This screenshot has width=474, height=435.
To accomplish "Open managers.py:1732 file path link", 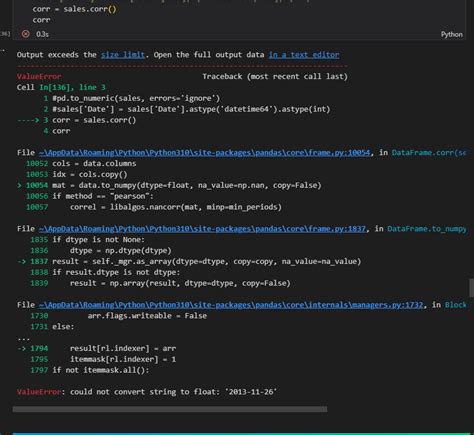I will pyautogui.click(x=231, y=305).
